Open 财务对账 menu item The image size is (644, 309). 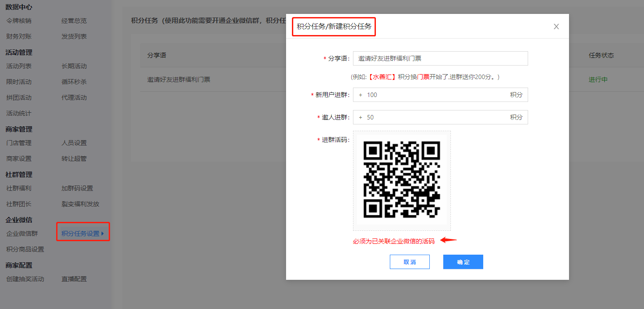tap(19, 36)
